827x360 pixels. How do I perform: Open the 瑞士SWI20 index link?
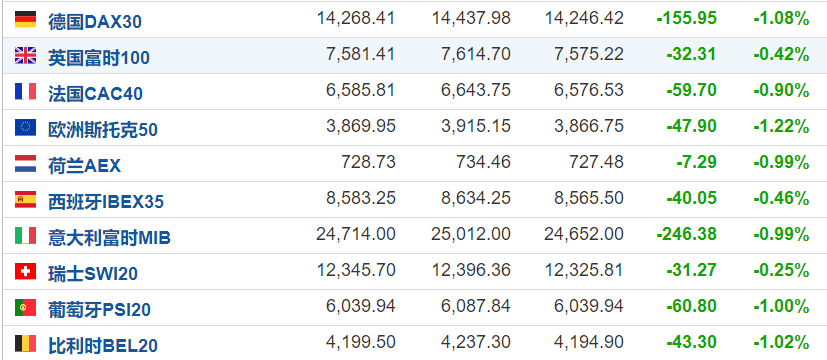(93, 274)
